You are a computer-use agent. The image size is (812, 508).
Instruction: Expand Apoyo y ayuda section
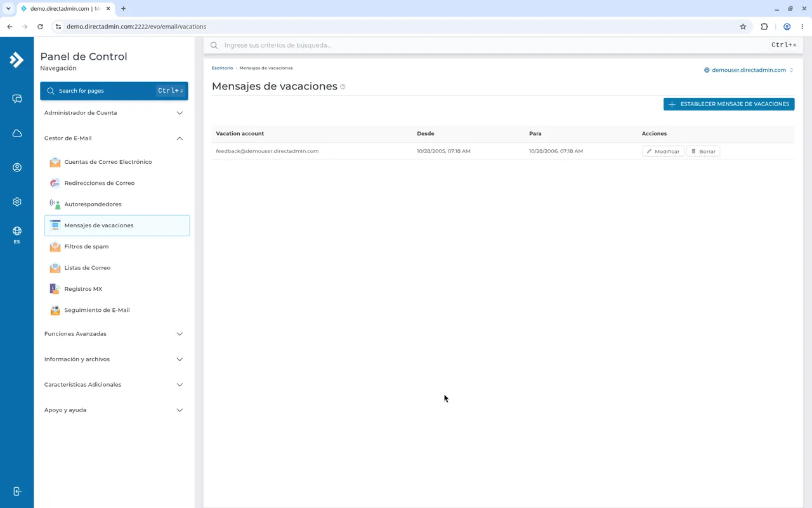pos(114,410)
